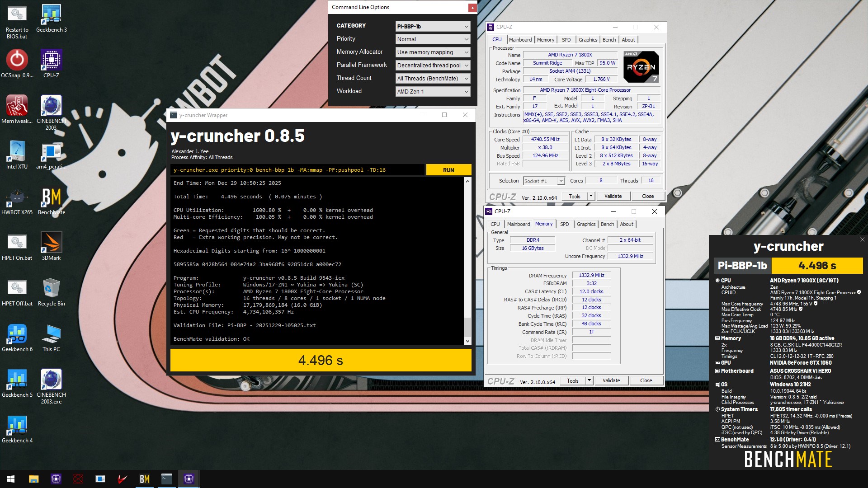Click Validate in lower CPU-Z window
Viewport: 868px width, 488px height.
point(611,380)
